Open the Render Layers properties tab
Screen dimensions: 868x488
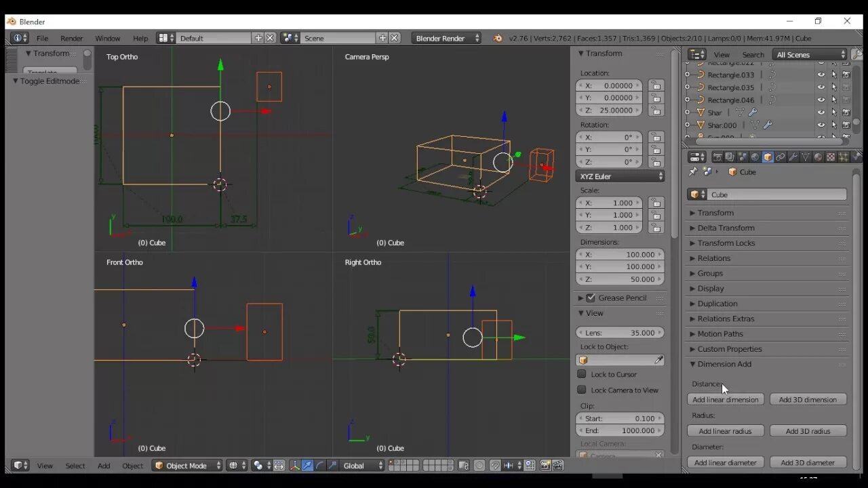click(730, 157)
